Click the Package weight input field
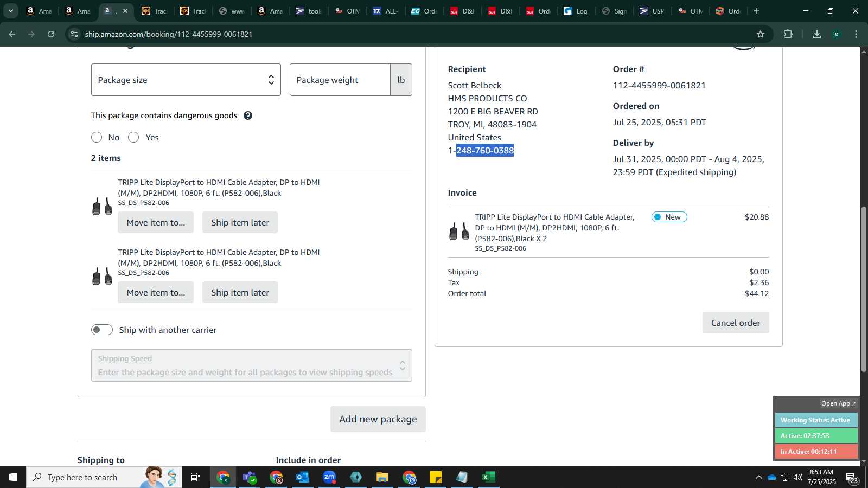The height and width of the screenshot is (488, 868). click(x=340, y=80)
